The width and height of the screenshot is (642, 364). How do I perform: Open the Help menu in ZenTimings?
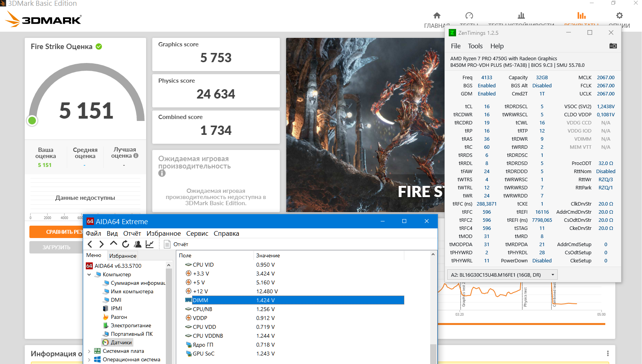(497, 46)
